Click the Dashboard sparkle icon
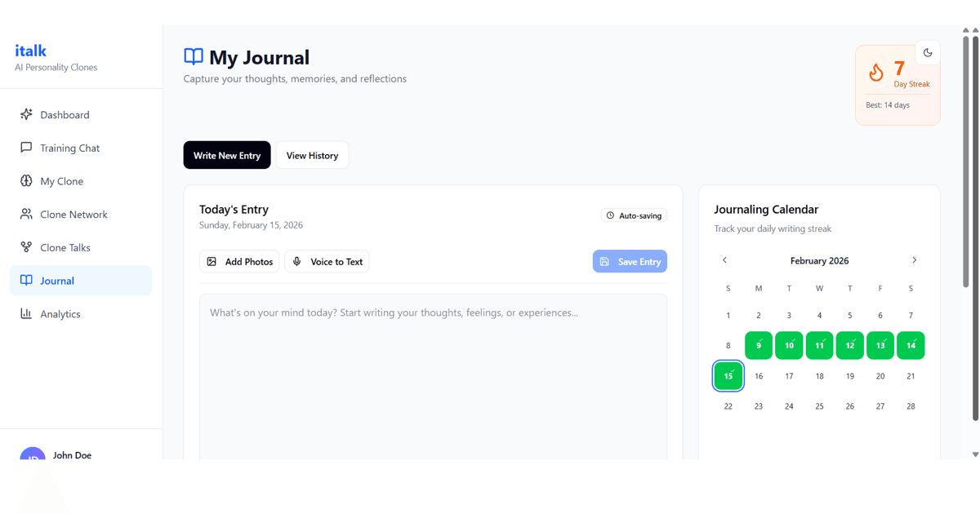The height and width of the screenshot is (514, 980). pyautogui.click(x=26, y=115)
